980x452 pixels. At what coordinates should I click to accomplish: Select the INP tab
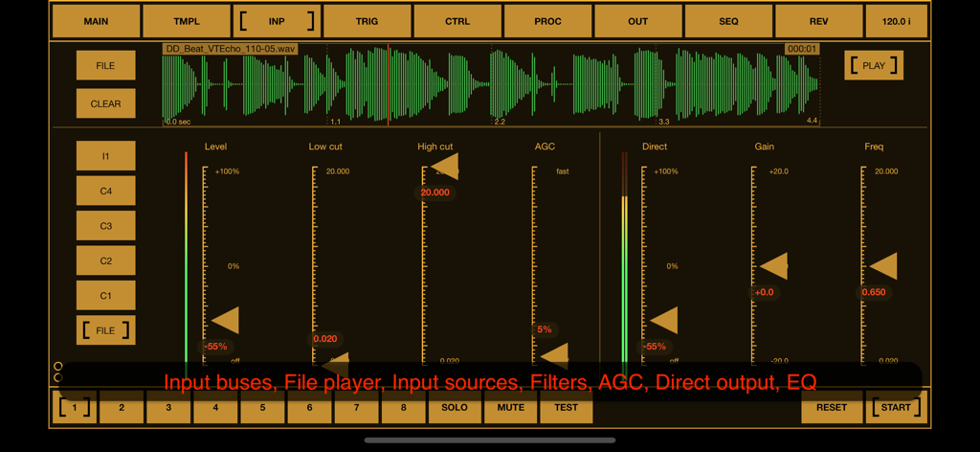277,21
